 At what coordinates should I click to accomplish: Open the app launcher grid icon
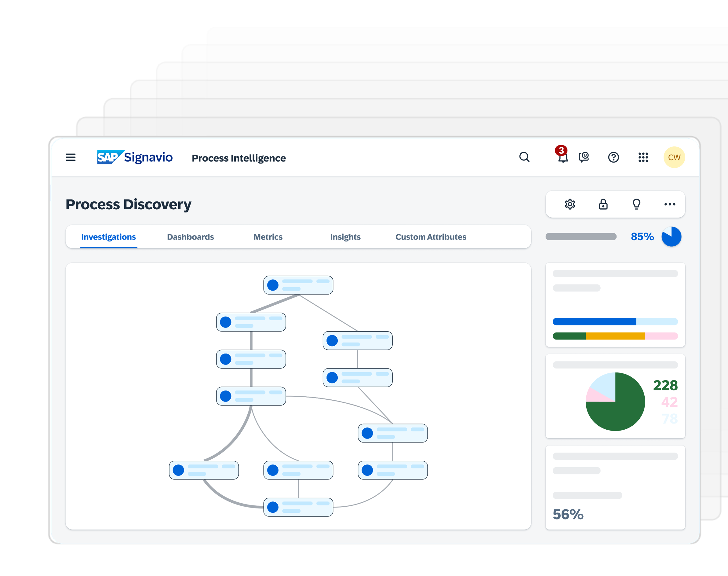(643, 157)
